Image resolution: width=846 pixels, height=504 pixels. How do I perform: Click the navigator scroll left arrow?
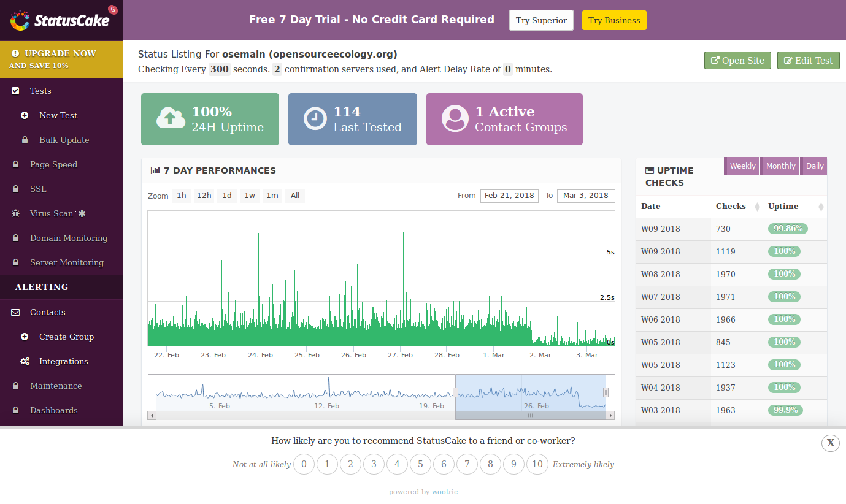(x=152, y=415)
